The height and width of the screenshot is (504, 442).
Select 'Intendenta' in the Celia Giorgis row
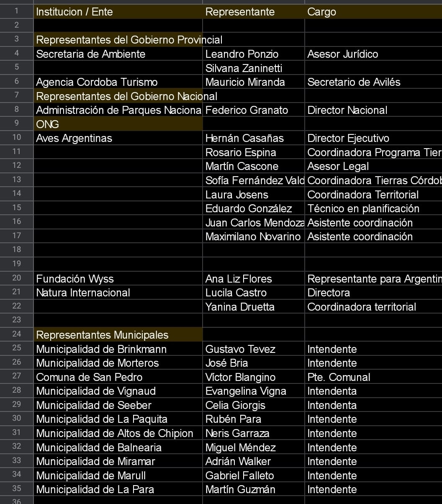coord(373,405)
